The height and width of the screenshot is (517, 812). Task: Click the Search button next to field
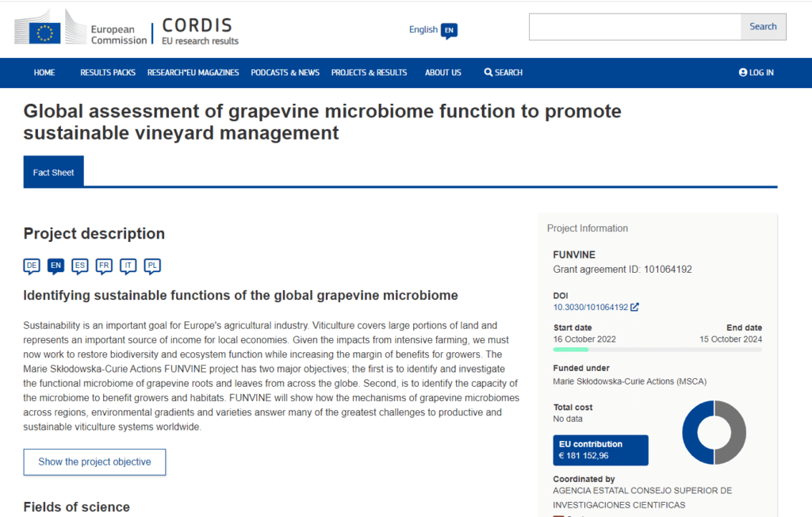[764, 27]
